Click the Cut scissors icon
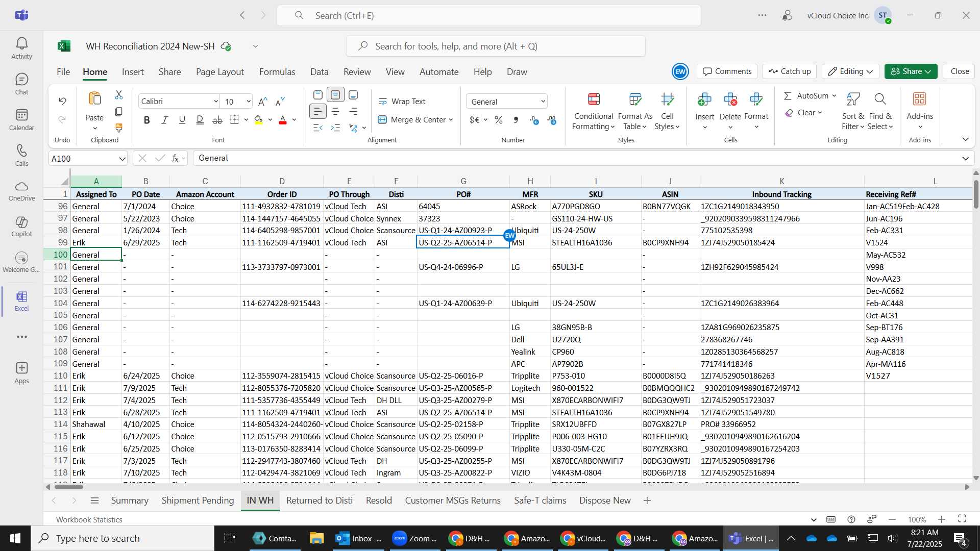Screen dimensions: 980x551 point(119,95)
